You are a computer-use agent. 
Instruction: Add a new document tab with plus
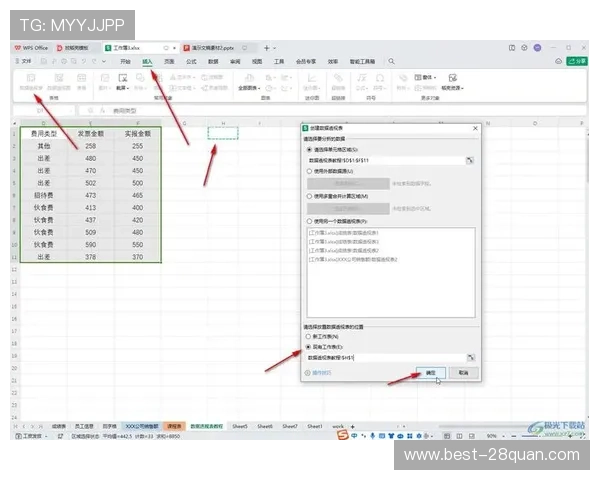click(x=267, y=48)
